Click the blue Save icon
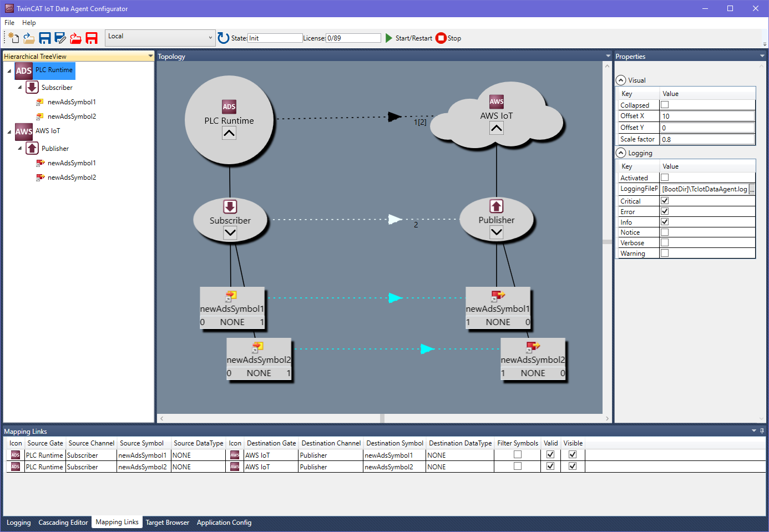769x532 pixels. click(45, 38)
